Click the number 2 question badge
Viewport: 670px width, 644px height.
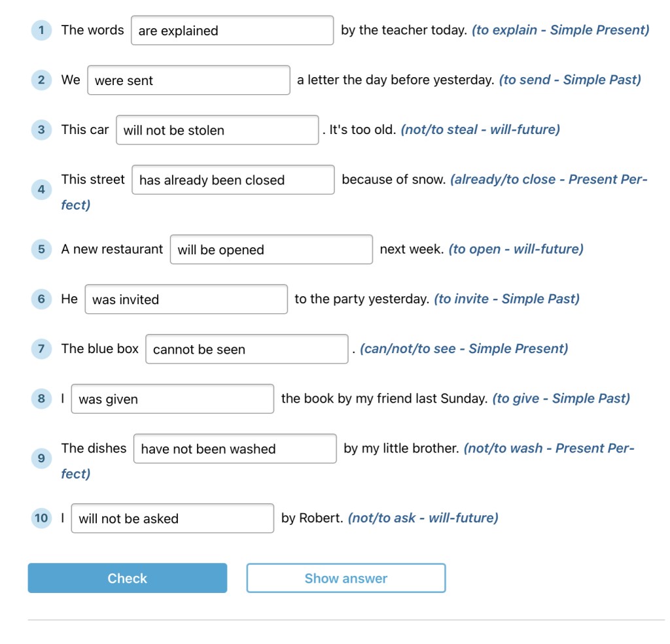(41, 80)
